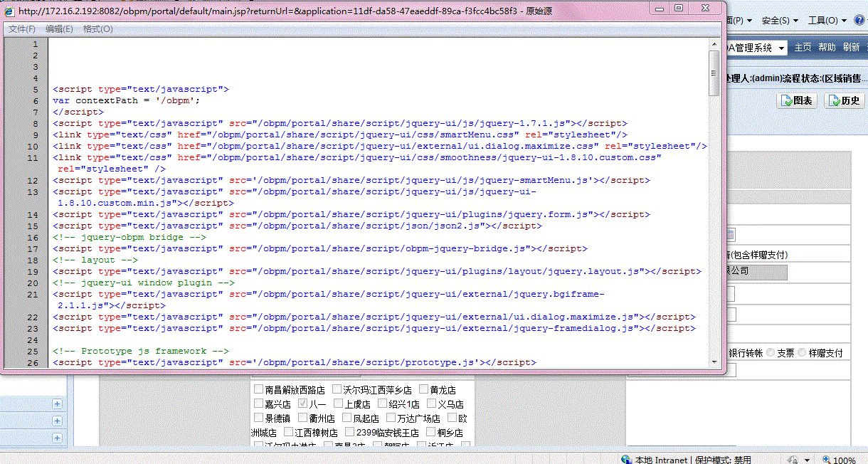Screen dimensions: 868x464
Task: Check the 义乌店 checkbox
Action: pyautogui.click(x=432, y=404)
